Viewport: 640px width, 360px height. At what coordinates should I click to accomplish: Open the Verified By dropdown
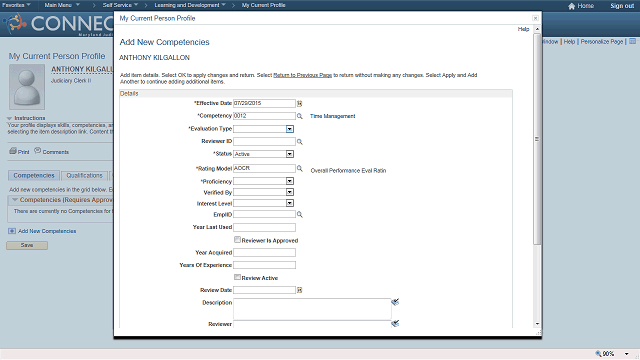point(289,192)
